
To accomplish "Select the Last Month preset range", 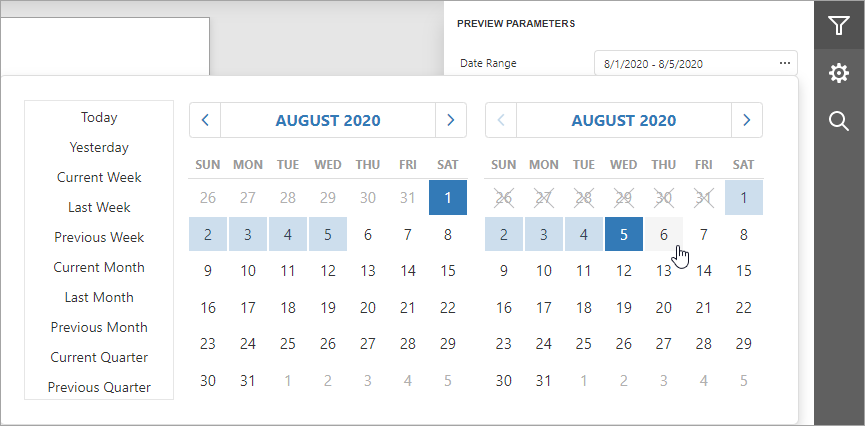I will pos(99,297).
